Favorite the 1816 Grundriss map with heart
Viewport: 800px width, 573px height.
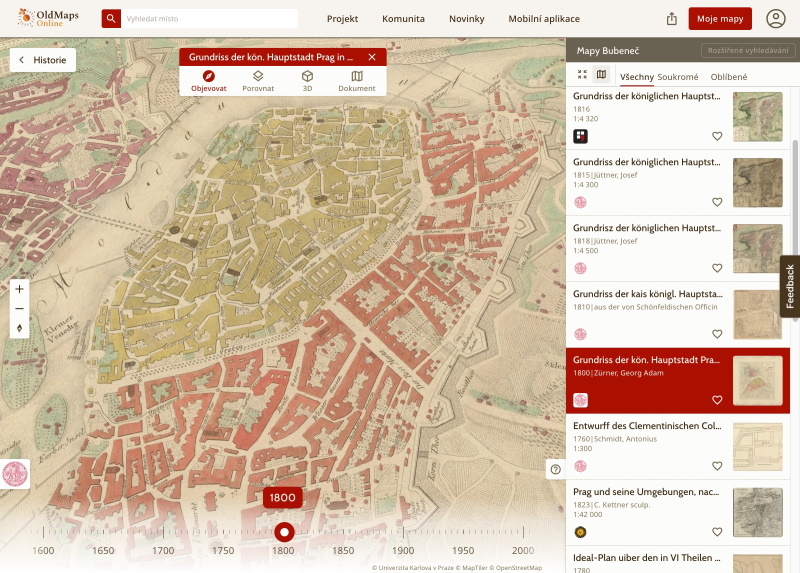[717, 136]
